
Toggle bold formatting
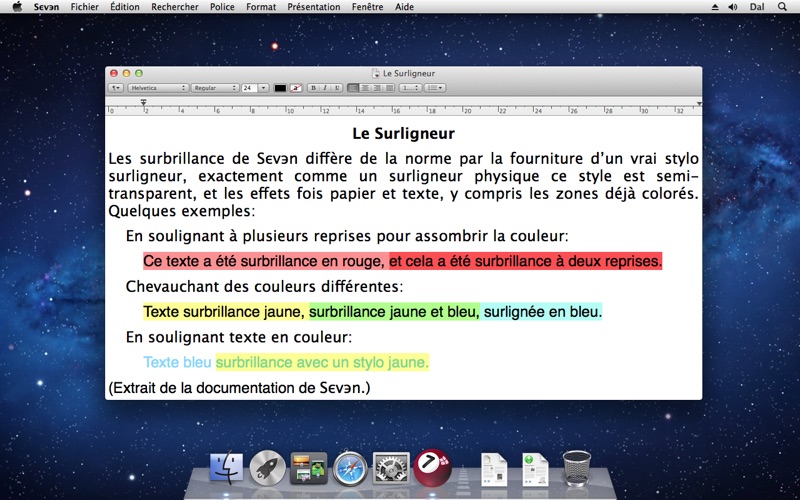(x=313, y=88)
